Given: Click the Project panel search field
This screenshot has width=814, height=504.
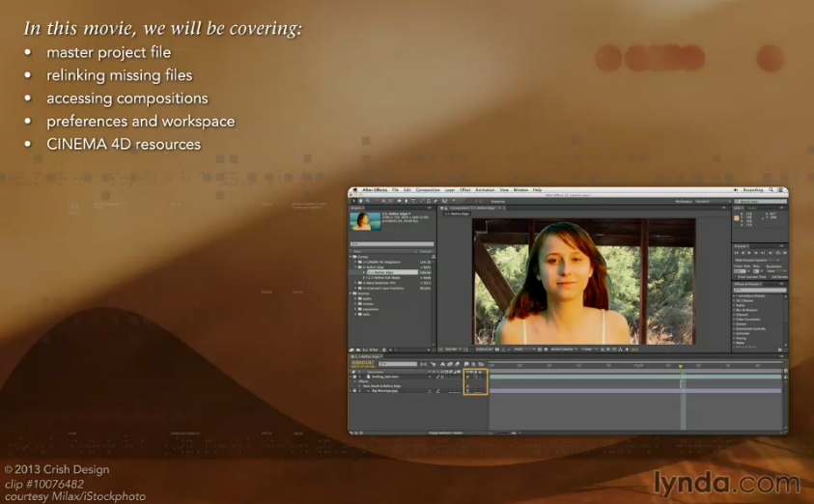Looking at the screenshot, I should (x=392, y=243).
